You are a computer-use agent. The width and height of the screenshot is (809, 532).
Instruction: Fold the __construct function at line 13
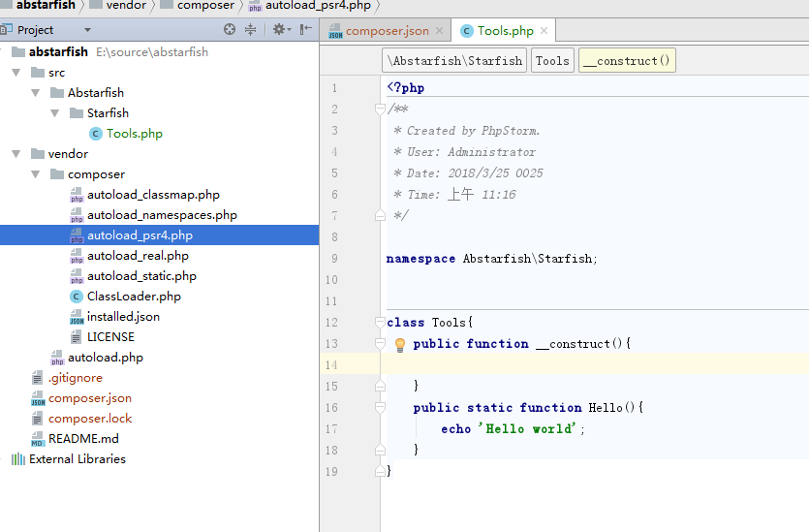pyautogui.click(x=380, y=344)
